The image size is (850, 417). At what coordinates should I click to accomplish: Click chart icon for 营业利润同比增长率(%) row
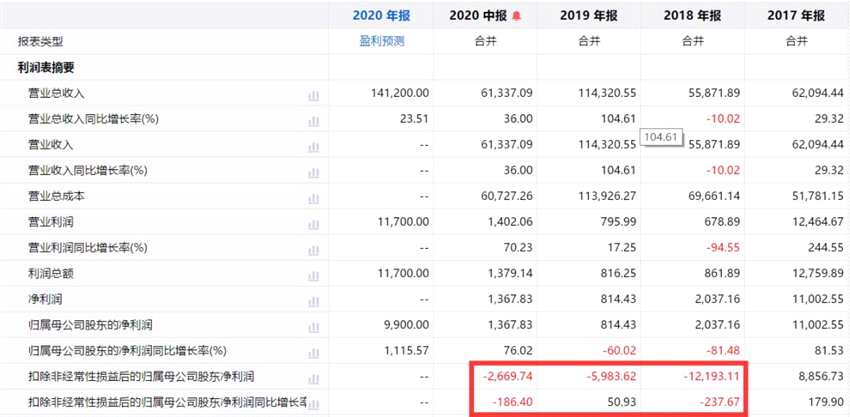tap(313, 248)
